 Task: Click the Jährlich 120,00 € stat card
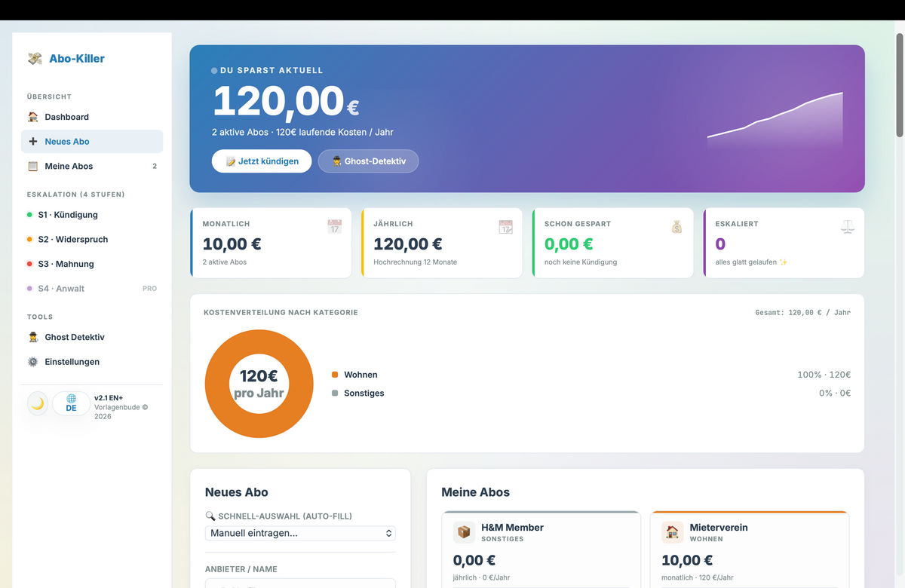tap(442, 243)
